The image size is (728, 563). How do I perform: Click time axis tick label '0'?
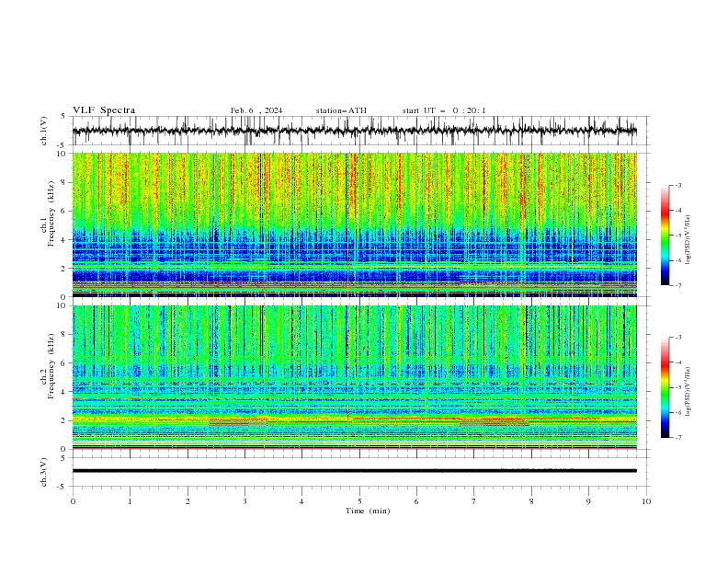click(x=73, y=501)
